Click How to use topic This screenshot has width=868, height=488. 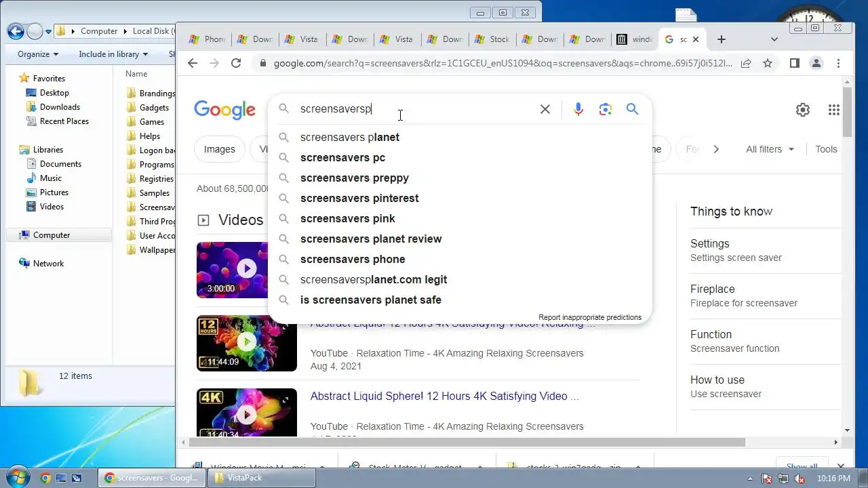coord(717,380)
